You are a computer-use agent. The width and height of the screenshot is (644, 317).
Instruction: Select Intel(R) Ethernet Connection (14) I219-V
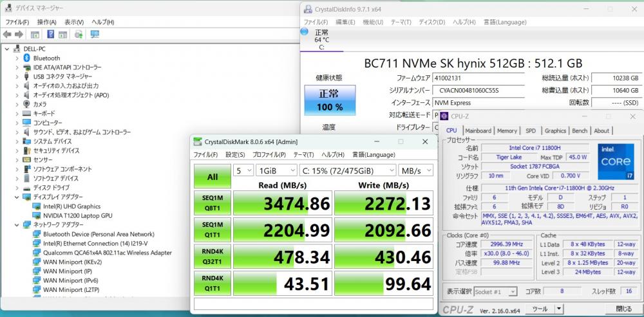click(x=95, y=243)
